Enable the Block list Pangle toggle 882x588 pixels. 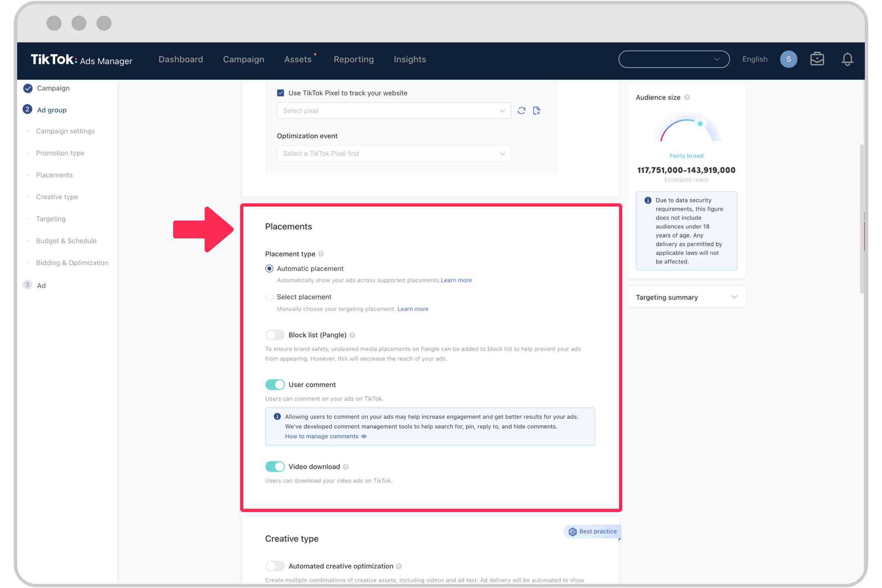click(x=274, y=335)
